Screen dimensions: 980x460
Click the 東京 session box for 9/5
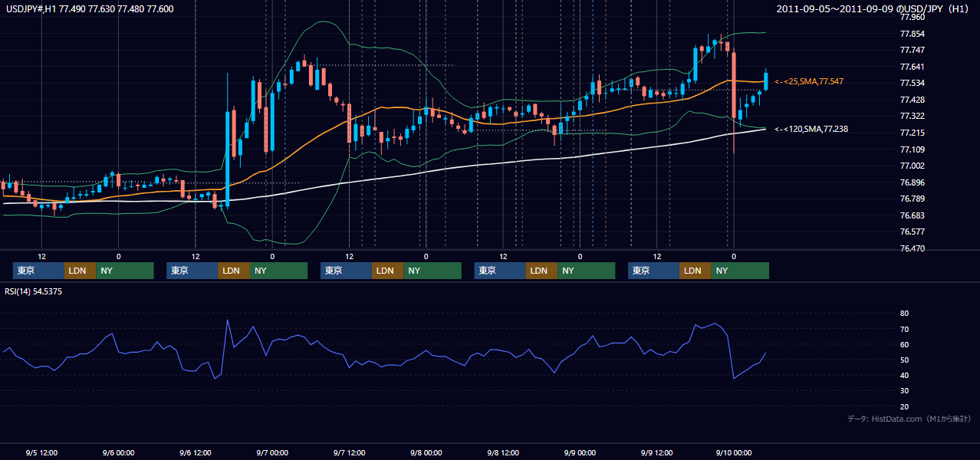pos(38,271)
